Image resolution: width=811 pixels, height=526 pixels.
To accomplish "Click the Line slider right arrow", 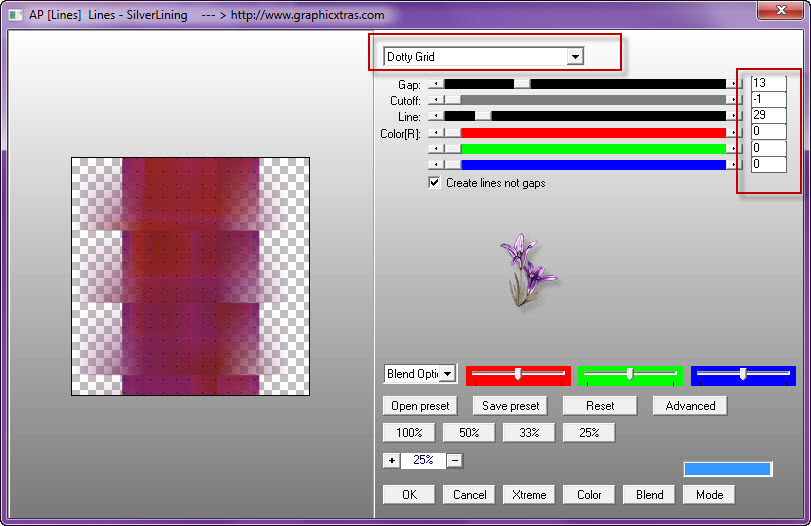I will tap(735, 117).
